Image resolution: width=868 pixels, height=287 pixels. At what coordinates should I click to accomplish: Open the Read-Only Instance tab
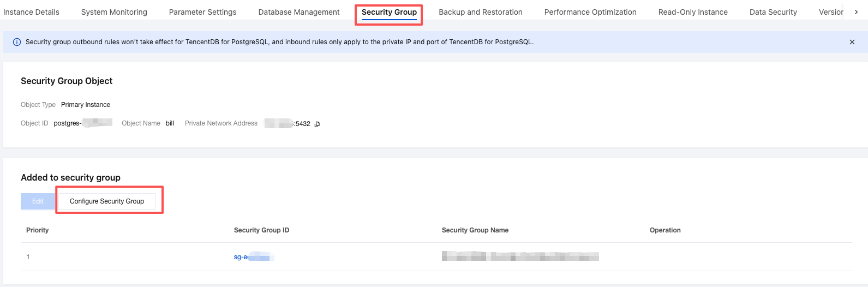click(x=693, y=12)
